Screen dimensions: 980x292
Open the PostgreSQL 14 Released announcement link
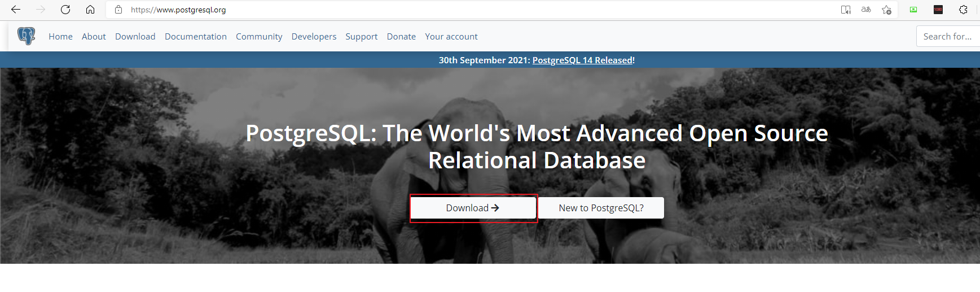582,60
